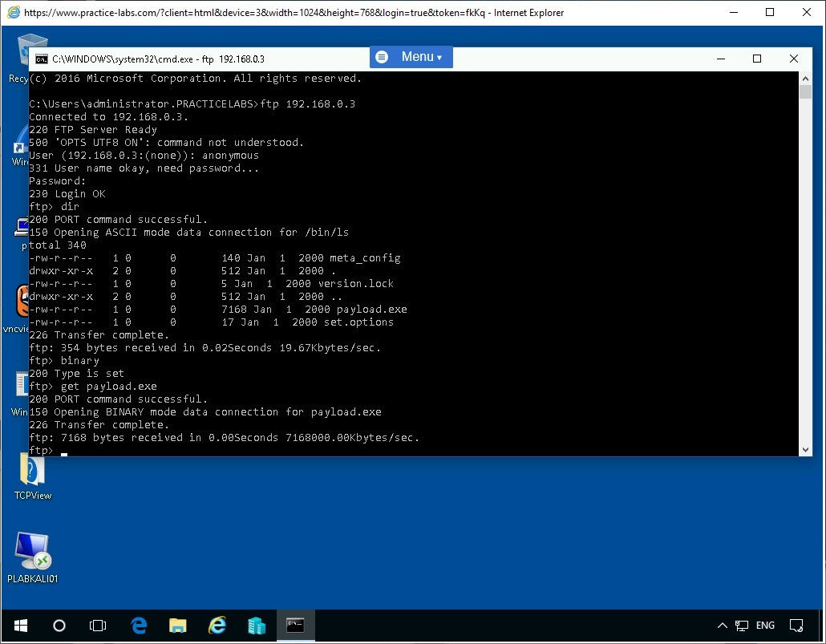Image resolution: width=826 pixels, height=644 pixels.
Task: Click the '200 Type is set' line
Action: [x=76, y=374]
